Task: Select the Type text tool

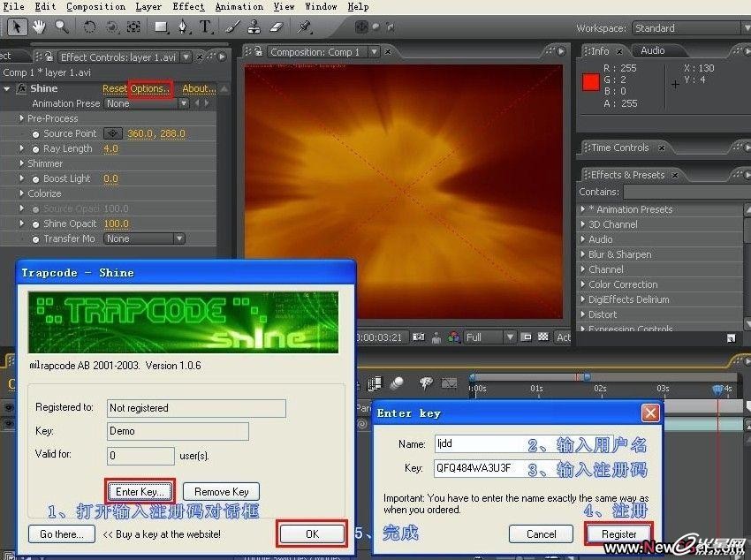Action: click(205, 26)
